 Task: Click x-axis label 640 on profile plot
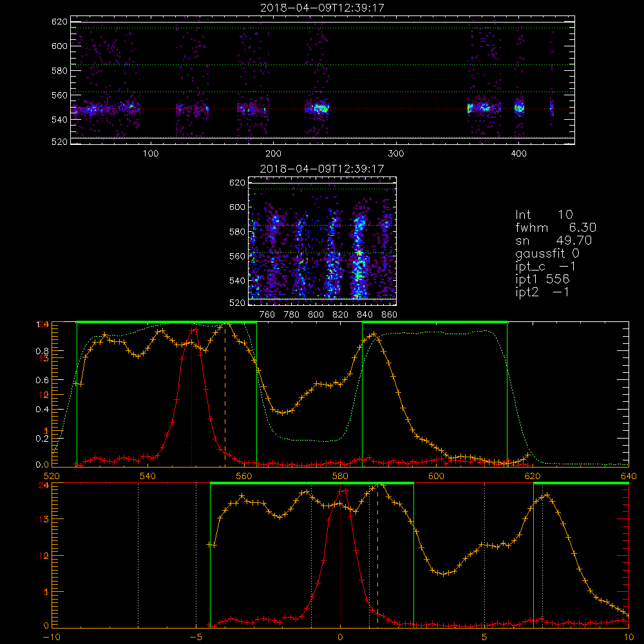pyautogui.click(x=629, y=476)
